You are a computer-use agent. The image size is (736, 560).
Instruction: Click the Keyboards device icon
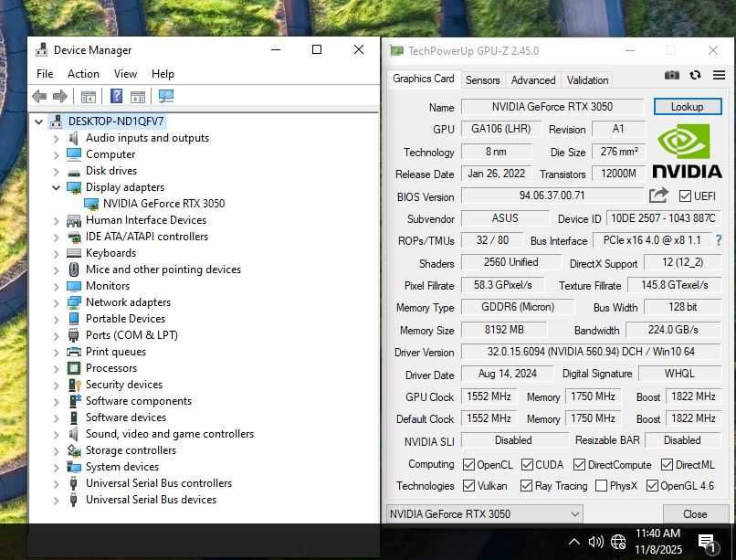(x=74, y=253)
